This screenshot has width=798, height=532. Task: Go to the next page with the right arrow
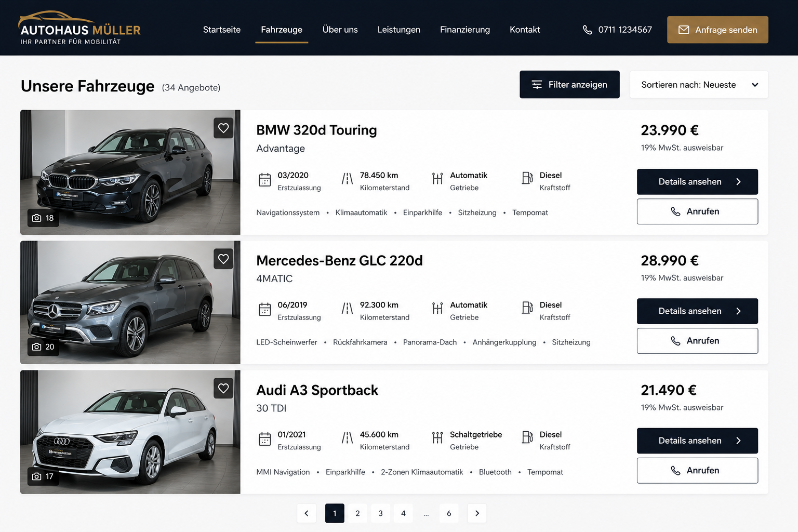[x=477, y=513]
